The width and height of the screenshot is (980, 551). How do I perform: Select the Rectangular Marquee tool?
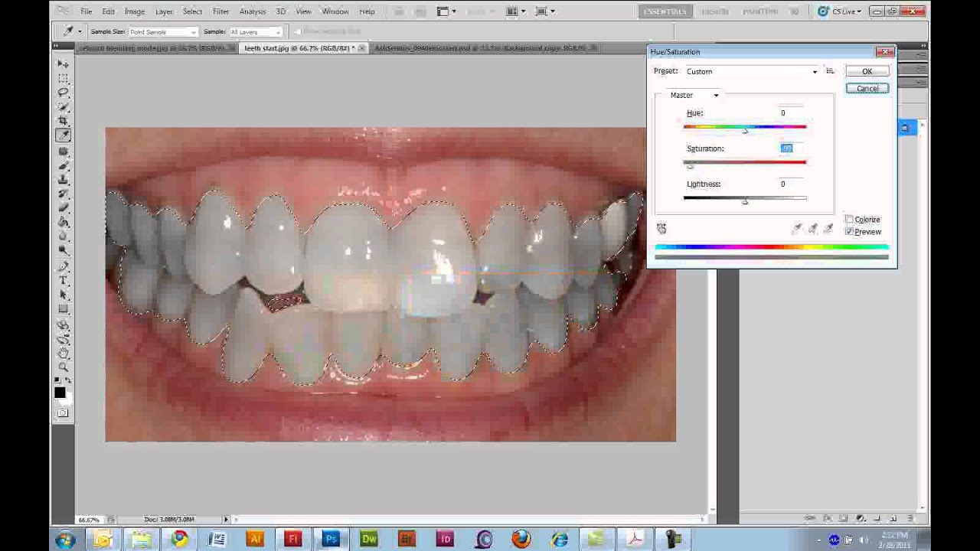(x=63, y=77)
